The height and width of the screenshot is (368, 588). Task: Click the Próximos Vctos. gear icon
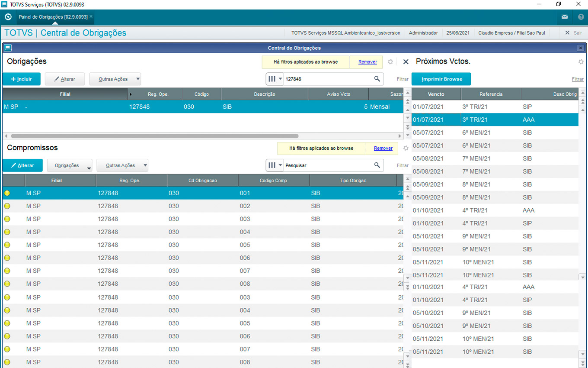(581, 62)
